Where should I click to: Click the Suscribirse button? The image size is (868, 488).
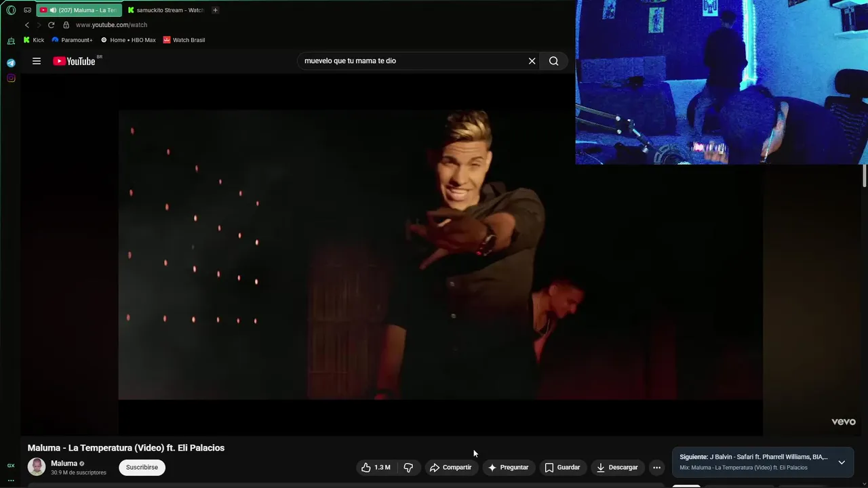pos(142,467)
